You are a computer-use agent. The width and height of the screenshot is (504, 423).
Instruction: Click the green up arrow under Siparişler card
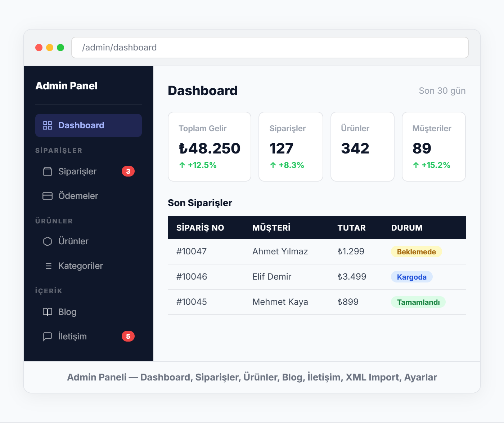(x=273, y=165)
